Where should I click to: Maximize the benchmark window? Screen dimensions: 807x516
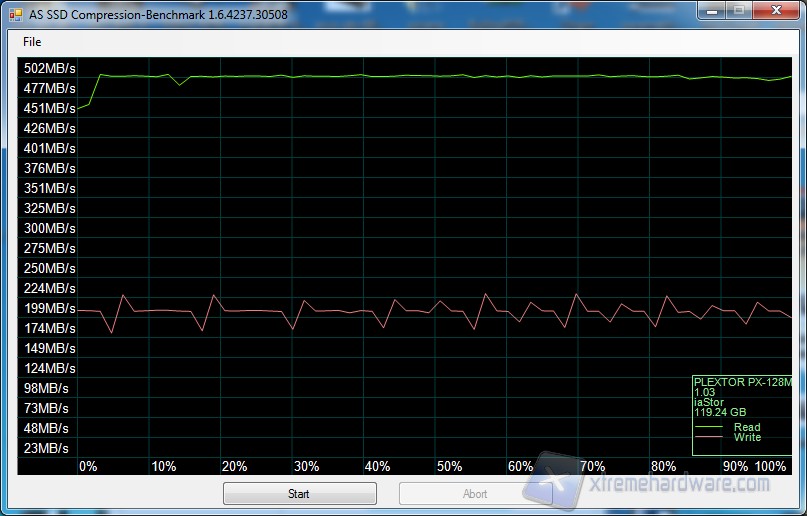coord(738,10)
